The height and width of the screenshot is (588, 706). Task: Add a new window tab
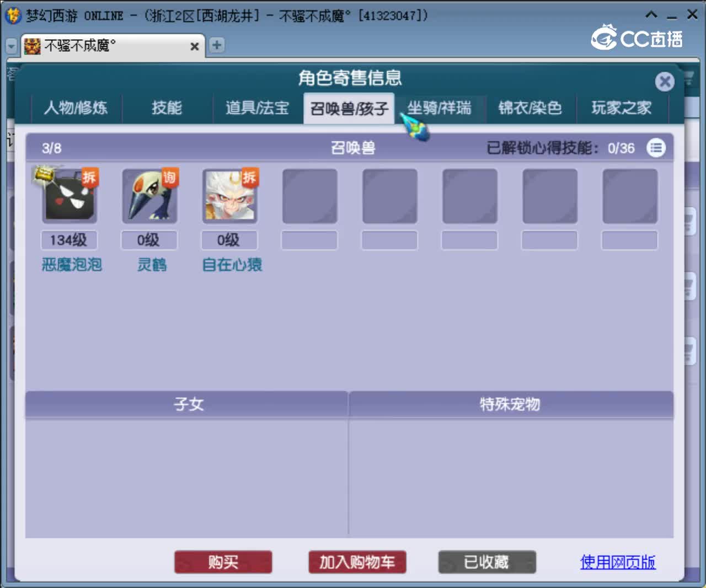coord(217,45)
